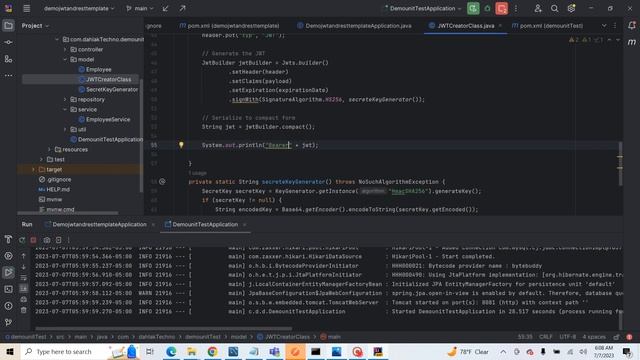Open Search Everywhere magnifier
The image size is (640, 360).
[x=554, y=8]
